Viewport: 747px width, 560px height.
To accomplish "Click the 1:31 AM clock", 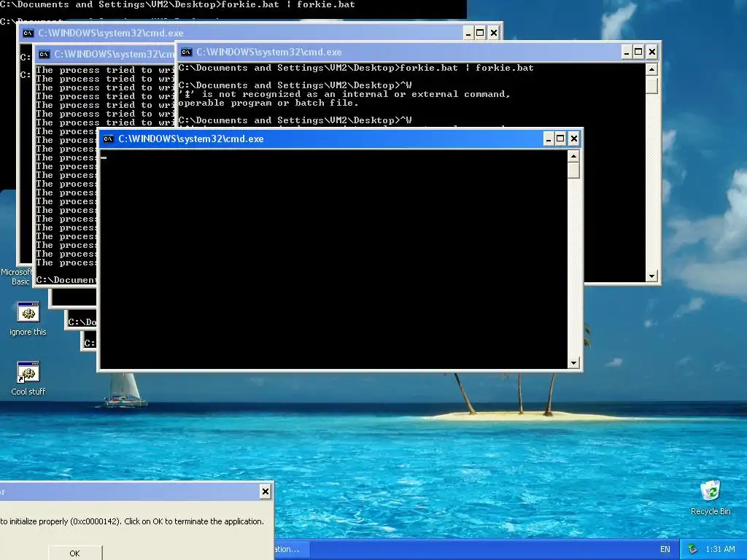I will [x=720, y=549].
